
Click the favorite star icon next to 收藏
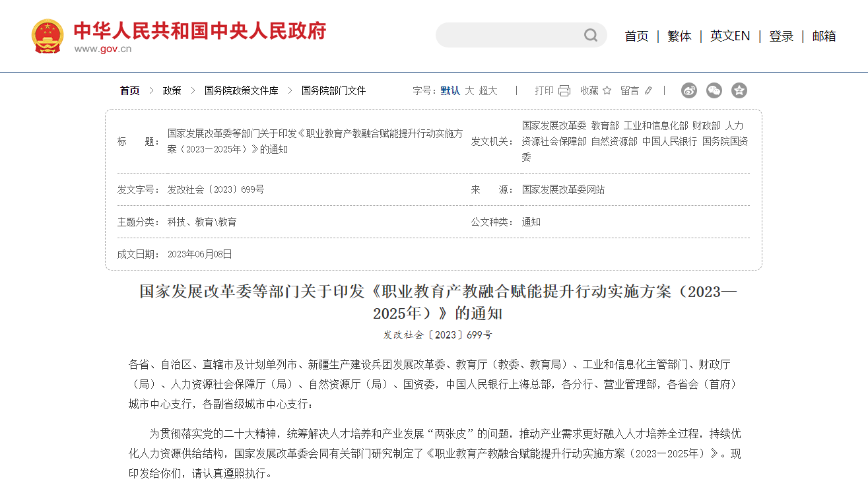[607, 90]
